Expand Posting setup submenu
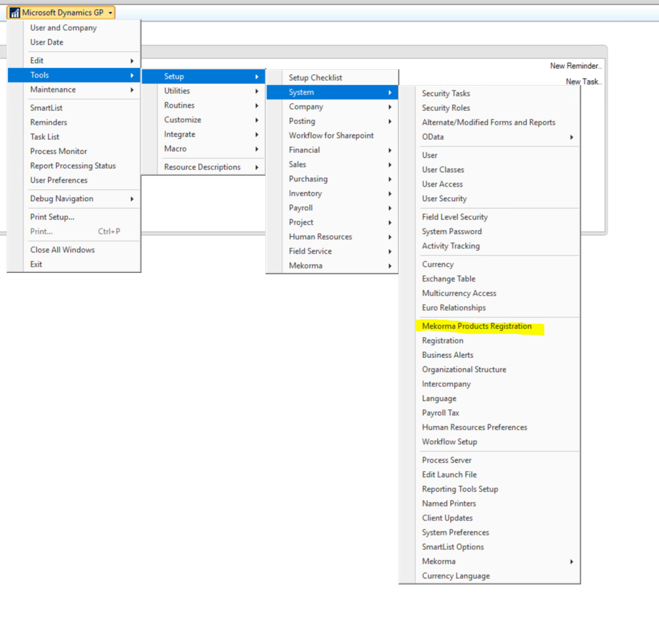This screenshot has width=659, height=644. [x=332, y=121]
